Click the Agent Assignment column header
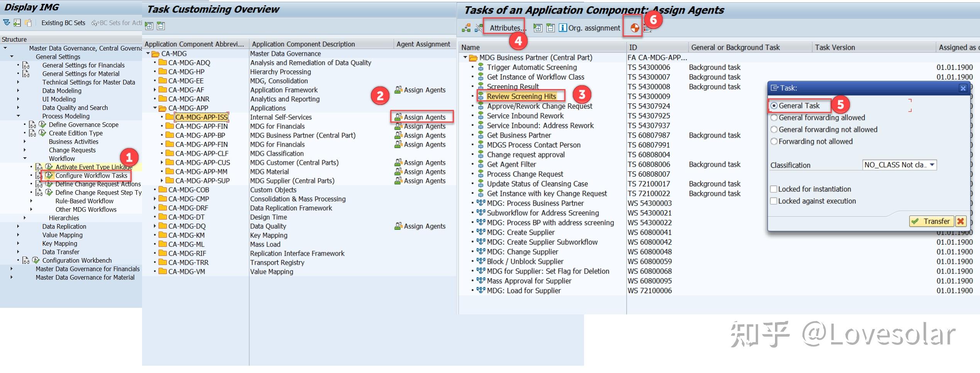The image size is (980, 373). point(423,44)
